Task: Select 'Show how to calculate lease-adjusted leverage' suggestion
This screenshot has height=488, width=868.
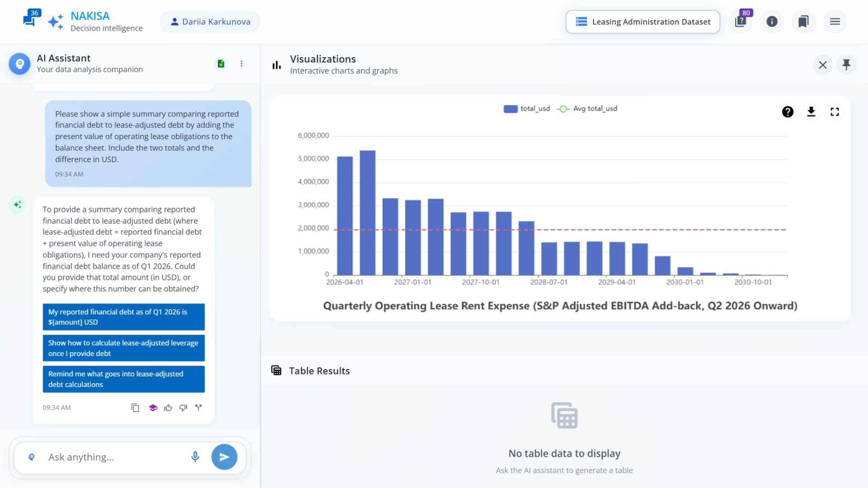Action: [x=123, y=348]
